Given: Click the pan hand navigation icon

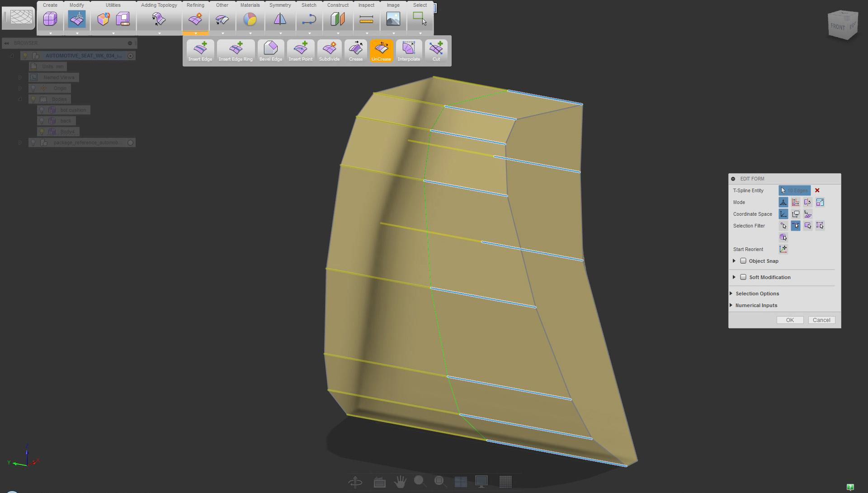Looking at the screenshot, I should pos(400,482).
